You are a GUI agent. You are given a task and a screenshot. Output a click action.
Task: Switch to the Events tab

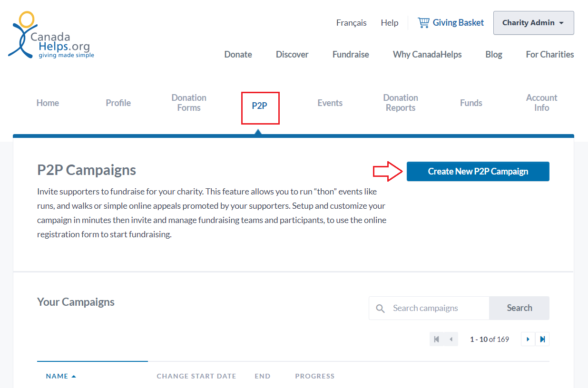click(330, 103)
